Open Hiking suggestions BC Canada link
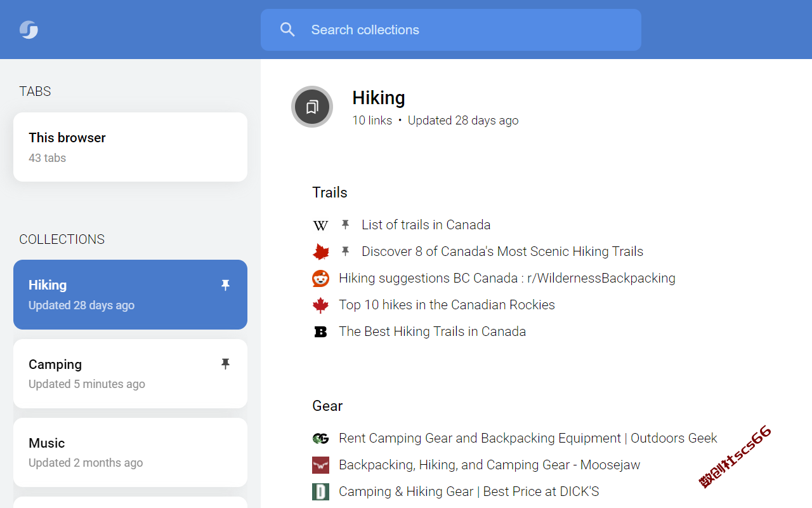Screen dimensions: 812x508 pyautogui.click(x=507, y=278)
